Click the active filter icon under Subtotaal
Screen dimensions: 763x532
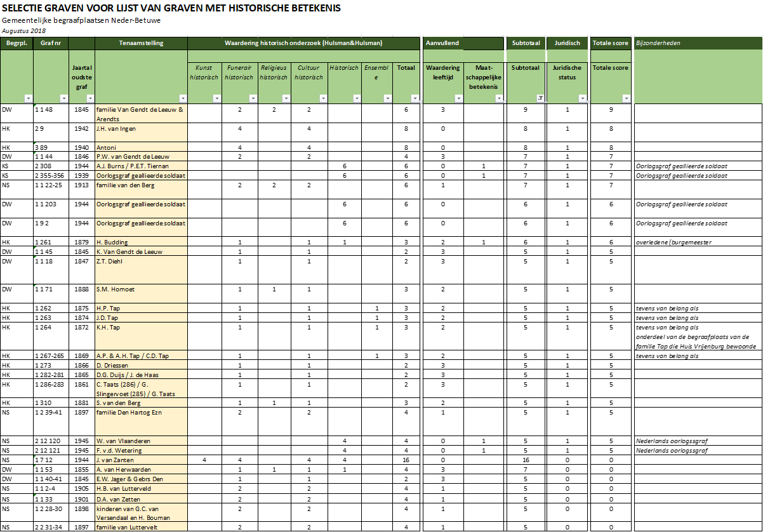[x=540, y=98]
